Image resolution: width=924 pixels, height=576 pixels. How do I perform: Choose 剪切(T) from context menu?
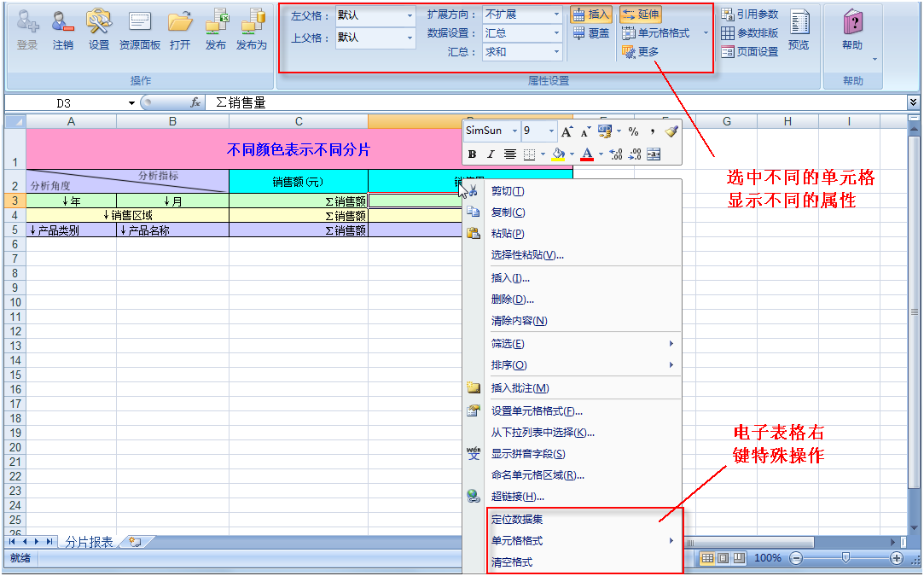(508, 191)
